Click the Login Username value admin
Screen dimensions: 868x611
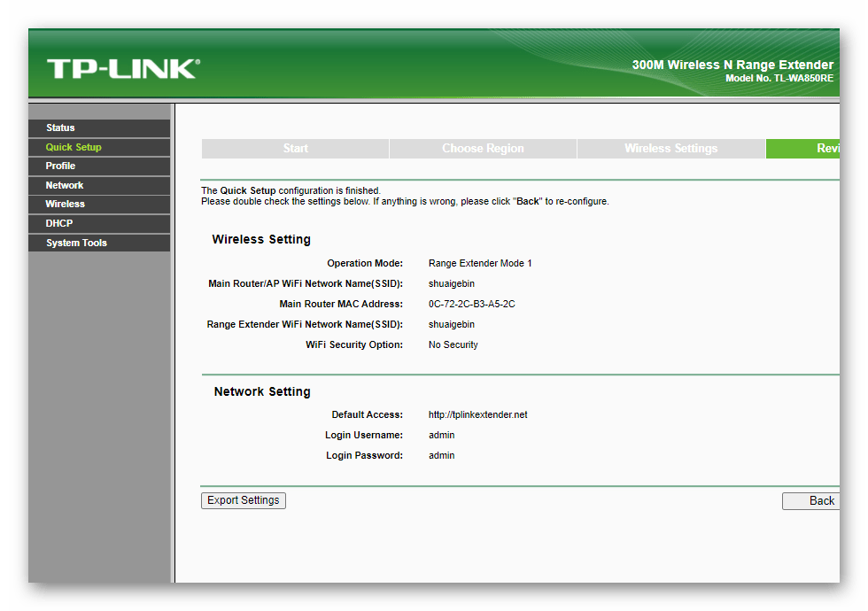[x=441, y=436]
